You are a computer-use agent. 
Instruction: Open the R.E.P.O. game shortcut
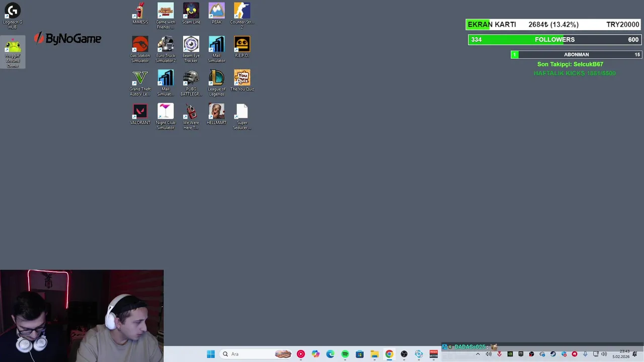pos(242,47)
